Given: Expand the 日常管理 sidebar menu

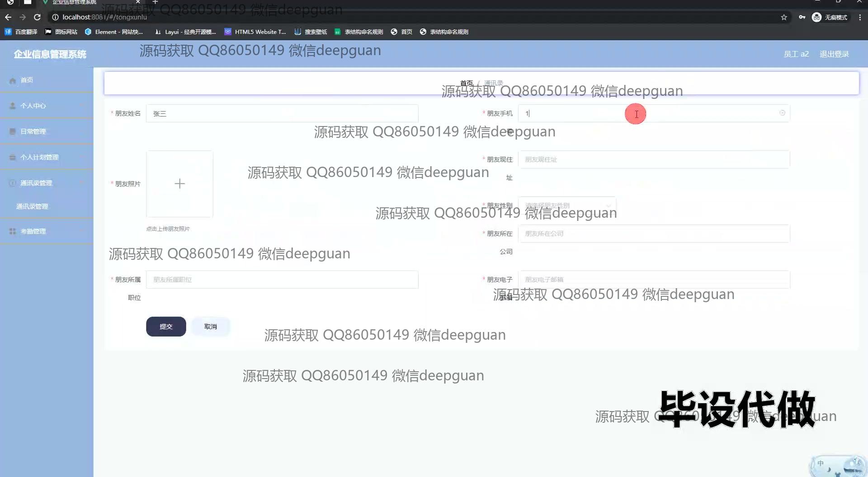Looking at the screenshot, I should pyautogui.click(x=47, y=131).
